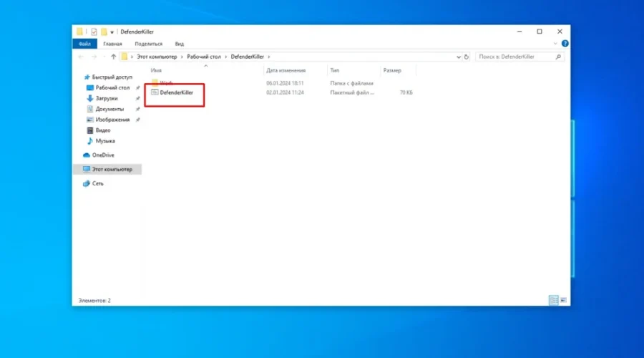This screenshot has width=644, height=358.
Task: Click the date 06.01.2024 18:11
Action: pyautogui.click(x=285, y=83)
